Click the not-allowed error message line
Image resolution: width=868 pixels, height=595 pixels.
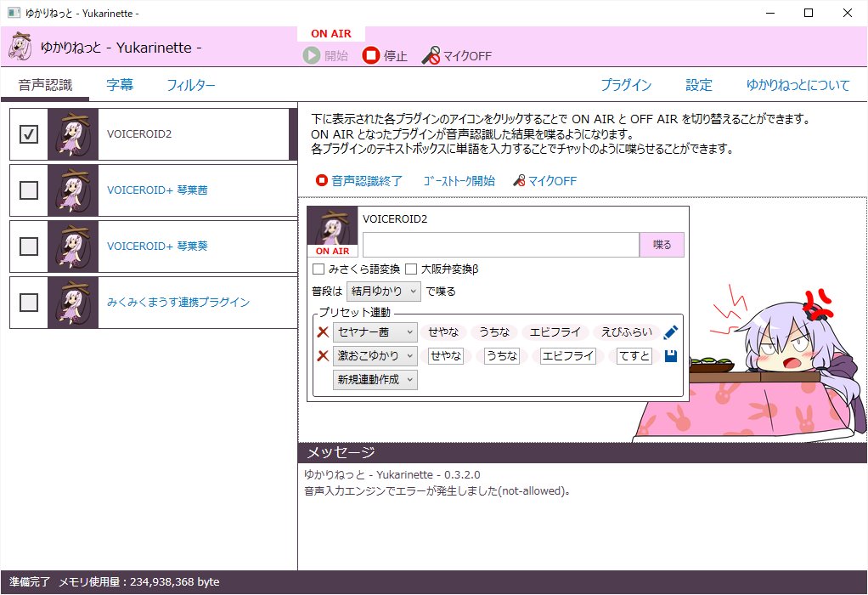coord(437,490)
